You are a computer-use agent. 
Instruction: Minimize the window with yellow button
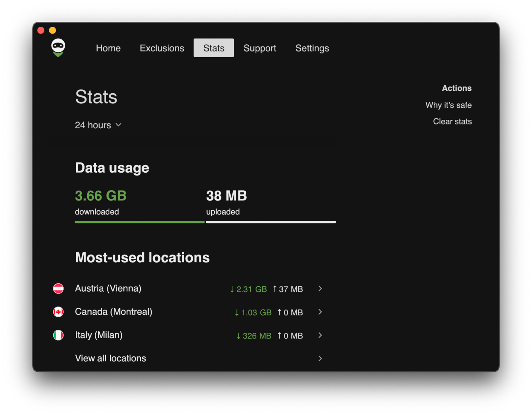click(x=53, y=30)
